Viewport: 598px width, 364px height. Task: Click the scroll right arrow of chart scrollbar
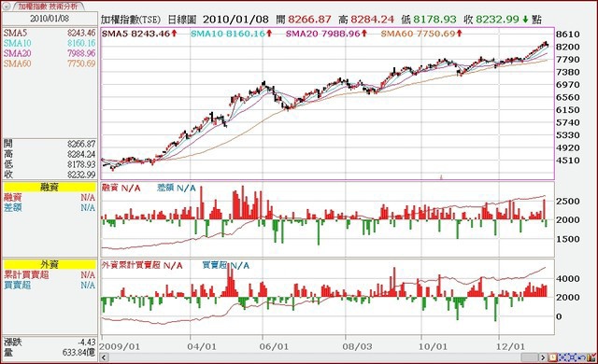[x=543, y=357]
